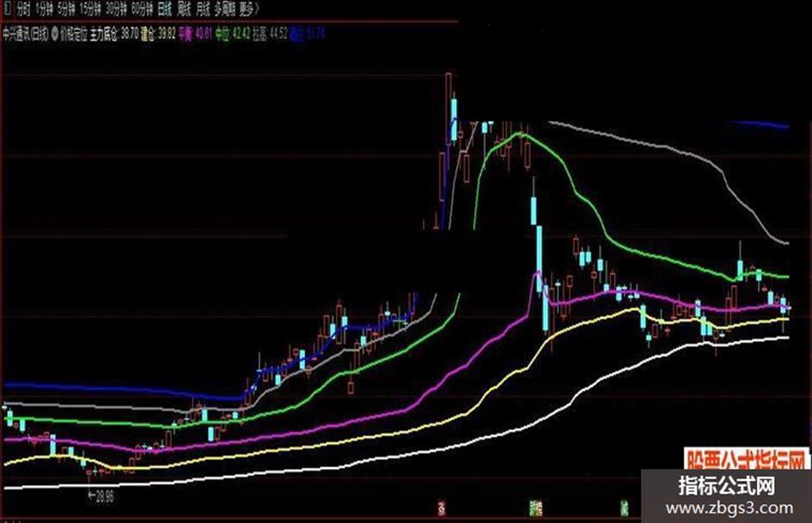Click the 主力底仓: 38.70 value label

point(114,34)
